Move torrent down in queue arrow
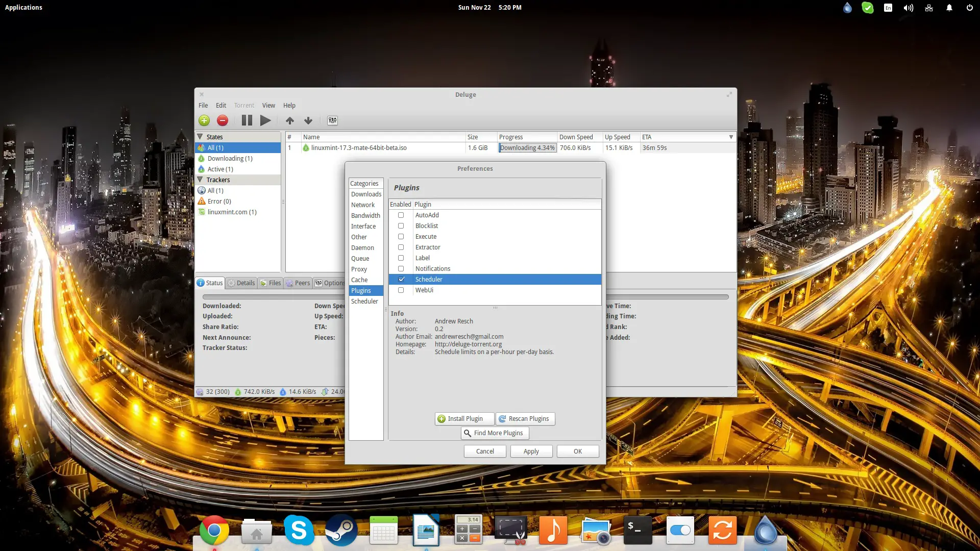980x551 pixels. tap(308, 120)
